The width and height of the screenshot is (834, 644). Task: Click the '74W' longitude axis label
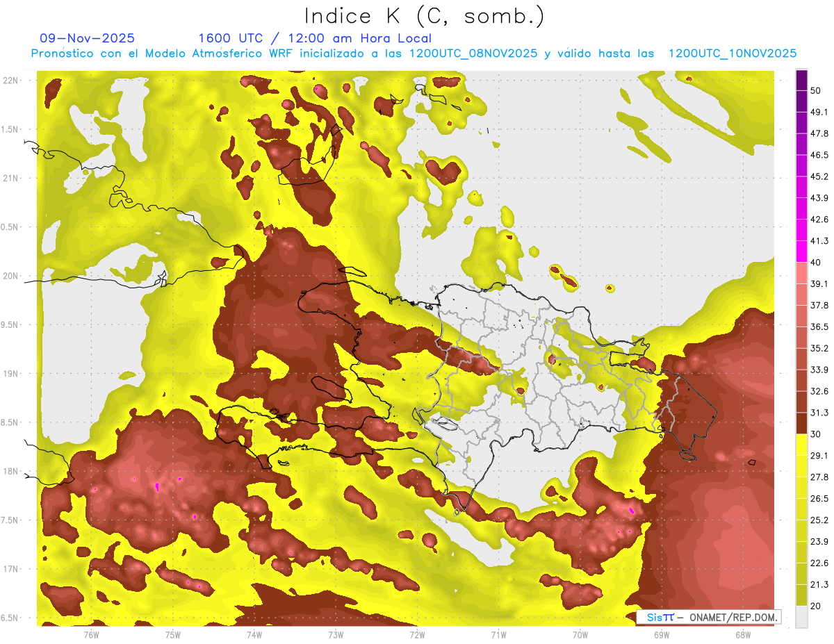[x=254, y=634]
